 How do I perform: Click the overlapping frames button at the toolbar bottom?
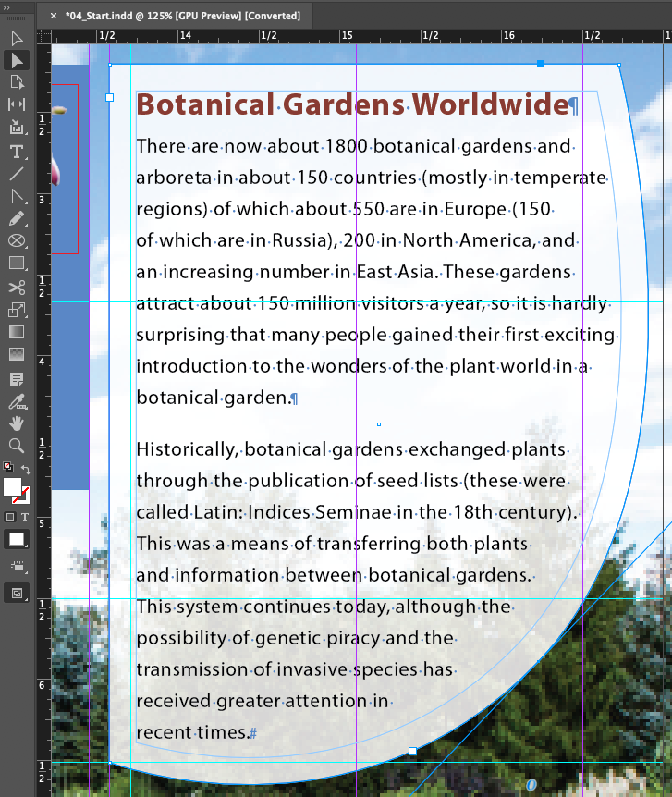coord(17,594)
